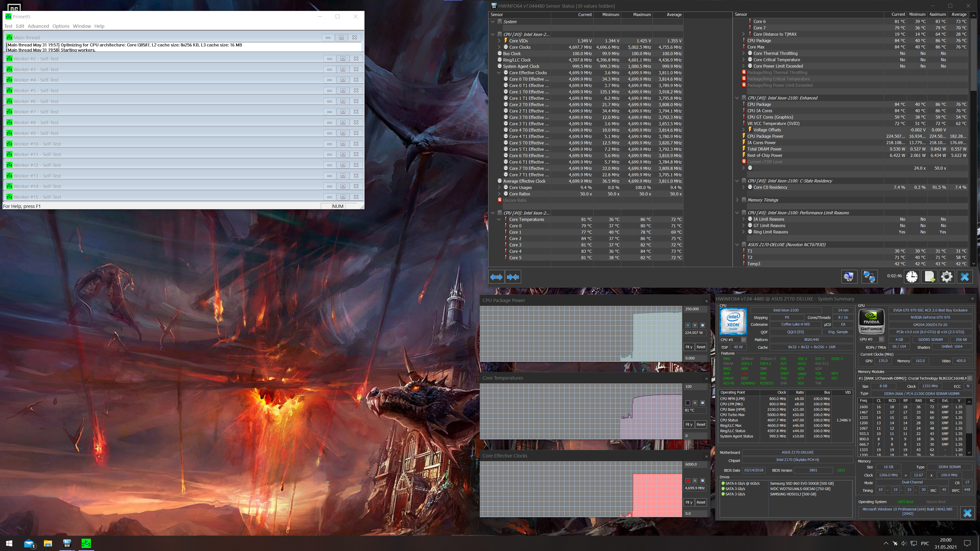This screenshot has width=980, height=551.
Task: Click Prime95 tray icon in taskbar
Action: pos(86,543)
